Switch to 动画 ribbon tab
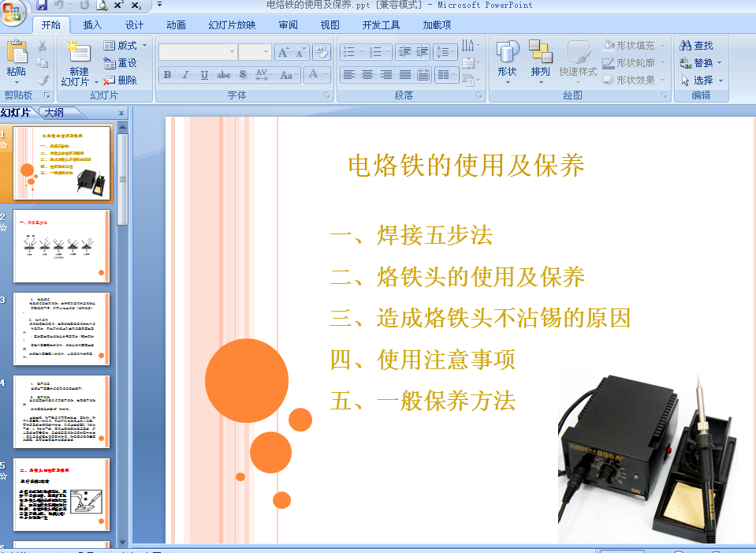 pyautogui.click(x=176, y=25)
